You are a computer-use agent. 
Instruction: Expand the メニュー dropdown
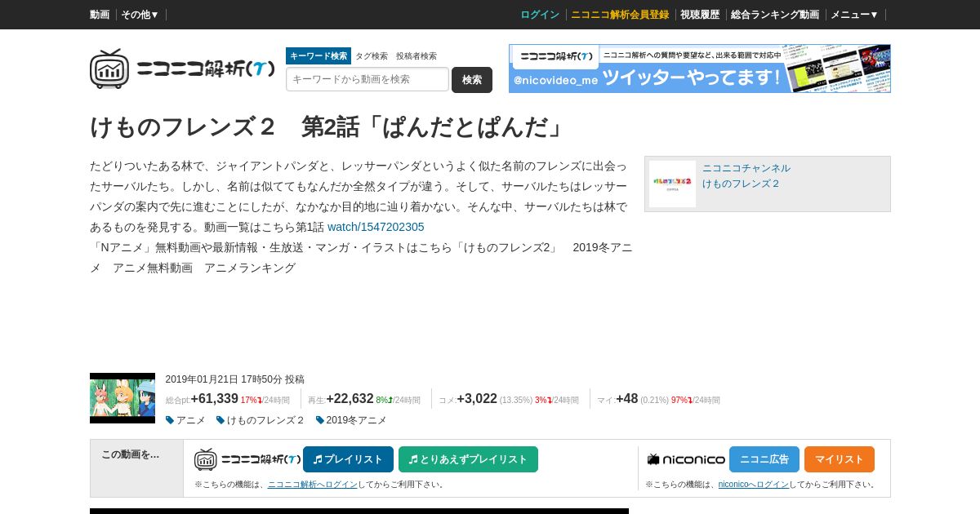pos(854,15)
